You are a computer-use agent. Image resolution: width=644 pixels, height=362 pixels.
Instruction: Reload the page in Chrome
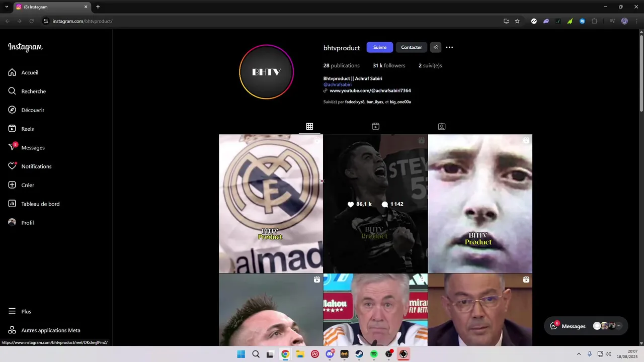click(x=31, y=21)
